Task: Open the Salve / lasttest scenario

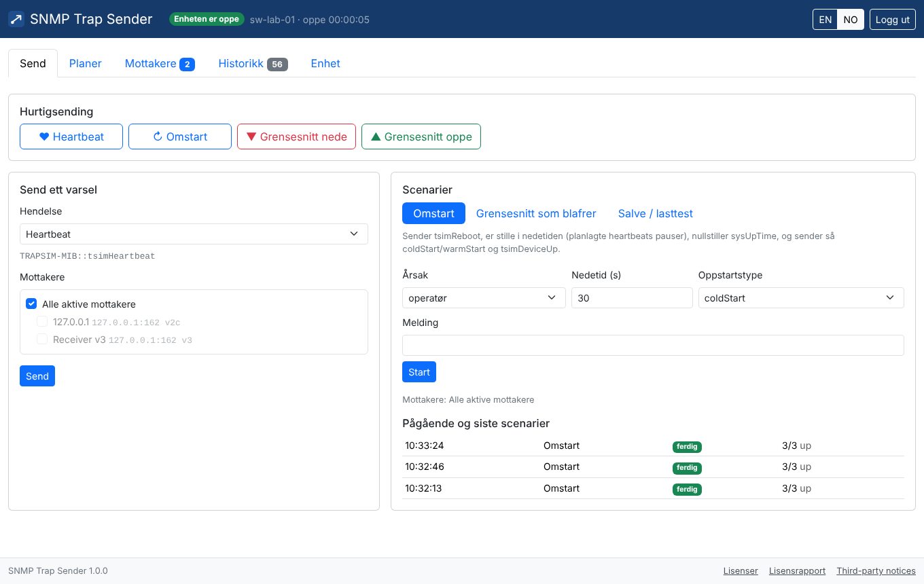Action: click(656, 213)
